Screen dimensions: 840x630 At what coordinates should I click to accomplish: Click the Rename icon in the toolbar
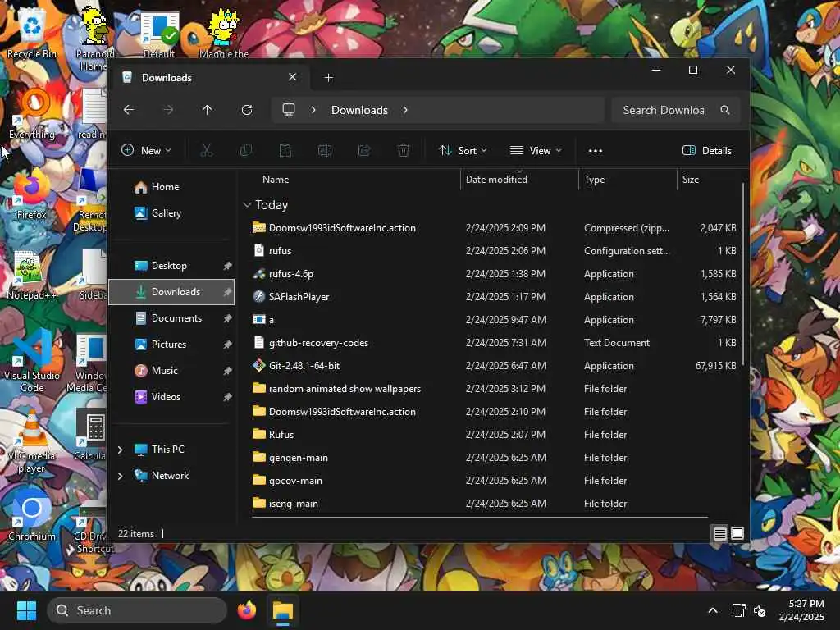tap(325, 151)
